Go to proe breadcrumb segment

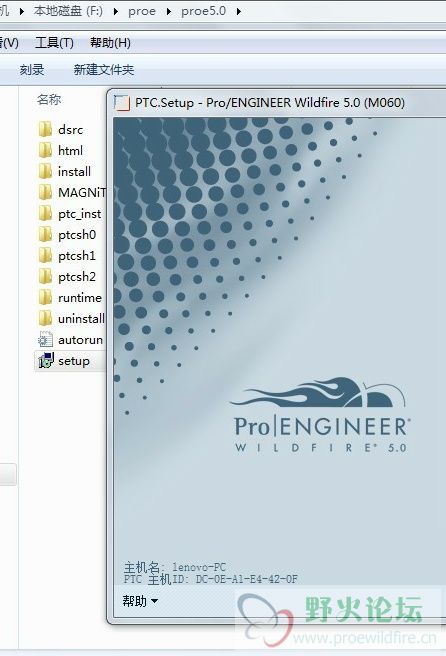pos(142,11)
